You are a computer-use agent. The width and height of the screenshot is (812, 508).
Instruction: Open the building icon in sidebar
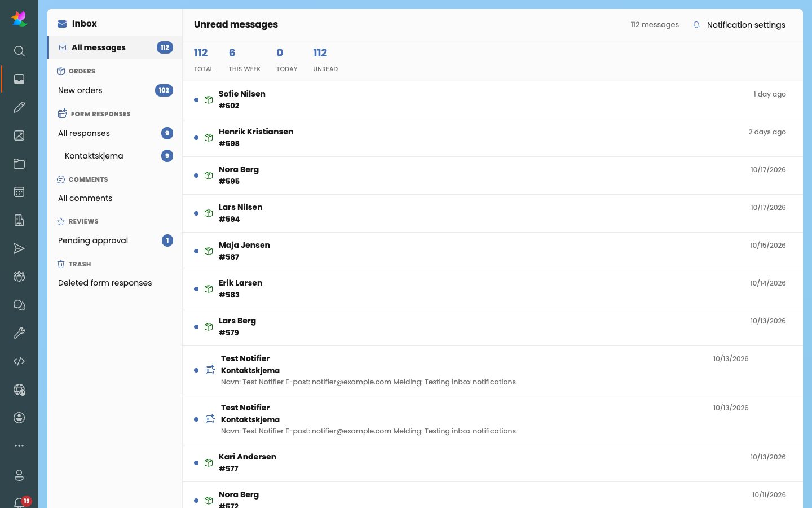[x=19, y=220]
